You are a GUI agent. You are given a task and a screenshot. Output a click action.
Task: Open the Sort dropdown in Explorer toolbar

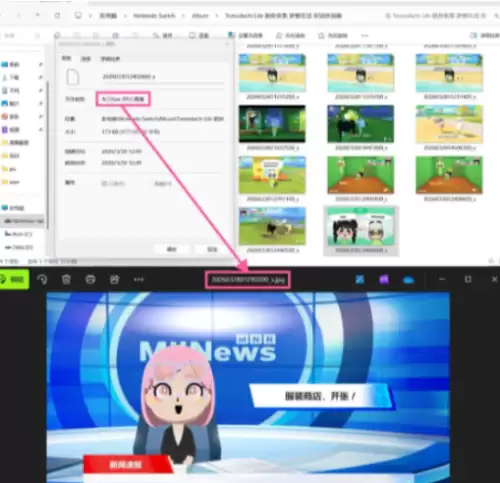click(163, 35)
